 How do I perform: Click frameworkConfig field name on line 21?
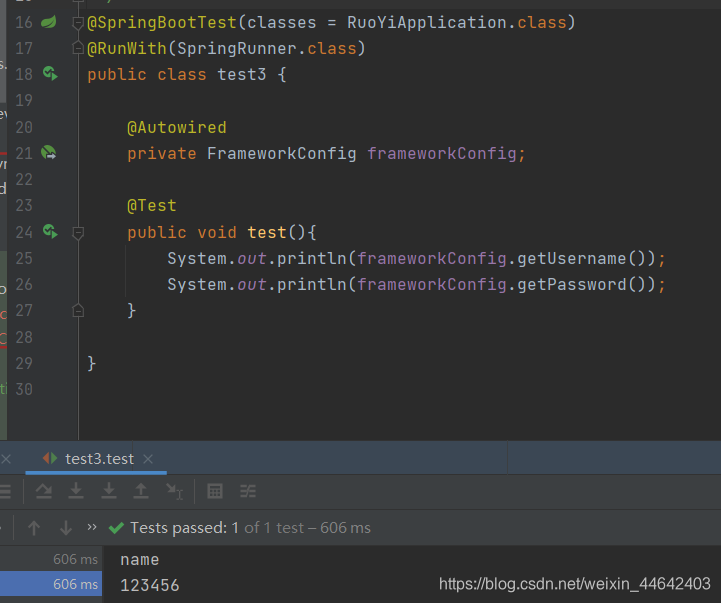click(442, 153)
